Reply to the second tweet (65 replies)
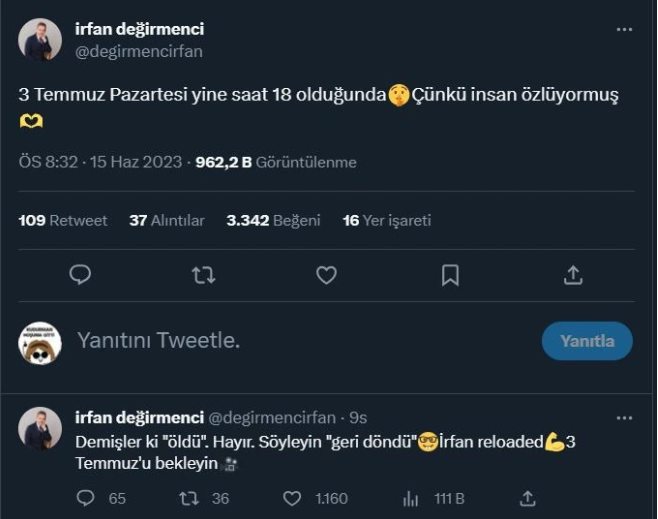 pyautogui.click(x=86, y=498)
